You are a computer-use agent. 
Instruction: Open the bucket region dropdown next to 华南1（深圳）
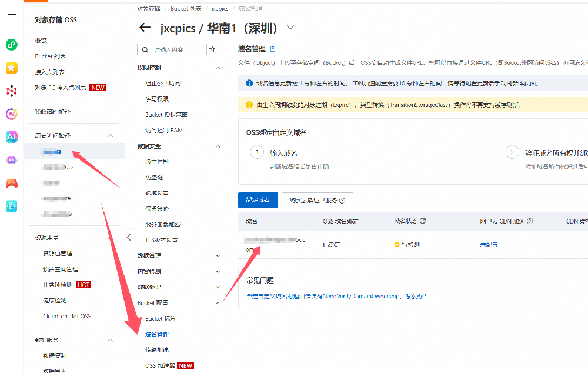point(290,28)
